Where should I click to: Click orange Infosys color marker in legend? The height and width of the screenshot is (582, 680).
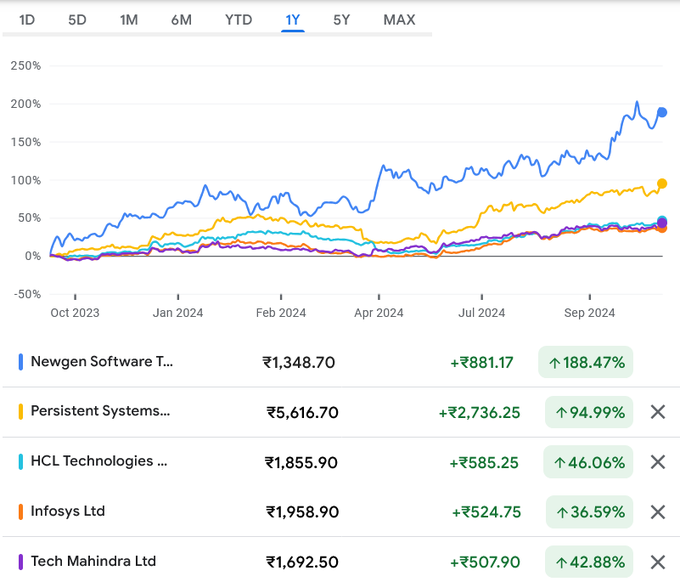click(x=20, y=512)
